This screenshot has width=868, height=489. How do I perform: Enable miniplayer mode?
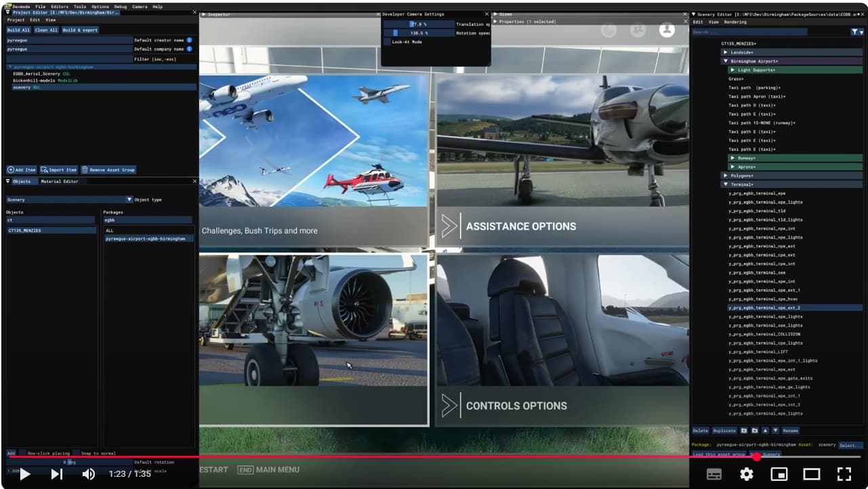point(779,474)
